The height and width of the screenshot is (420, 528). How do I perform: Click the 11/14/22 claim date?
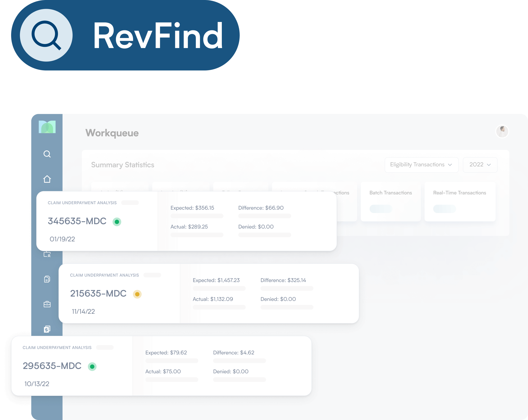coord(83,312)
